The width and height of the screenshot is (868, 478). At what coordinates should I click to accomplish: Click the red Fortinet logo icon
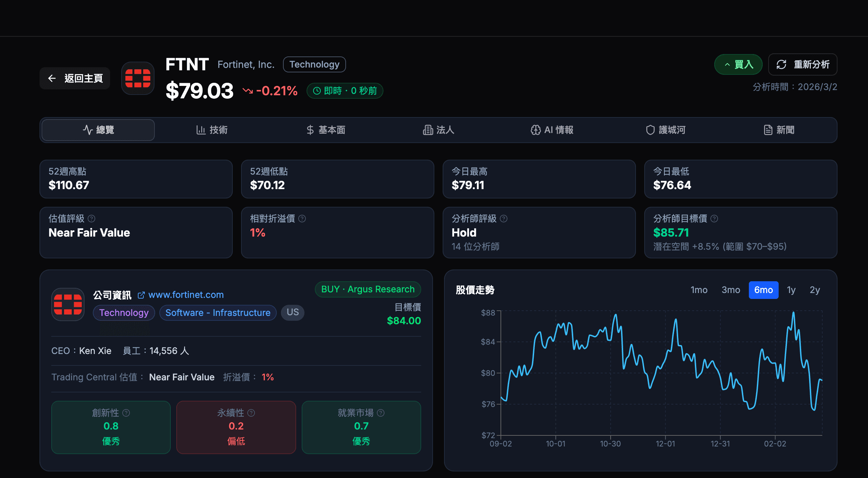tap(137, 78)
